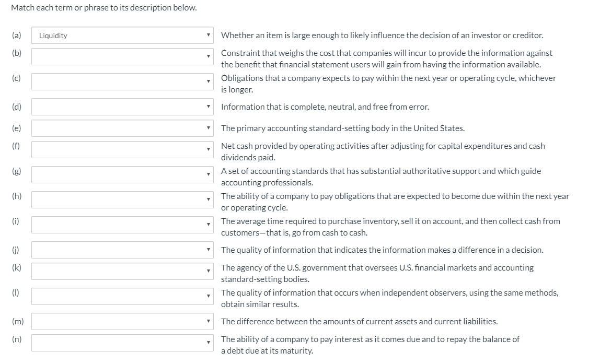The width and height of the screenshot is (600, 364).
Task: Open dropdown (g) for authoritative accounting standards set
Action: coord(122,174)
